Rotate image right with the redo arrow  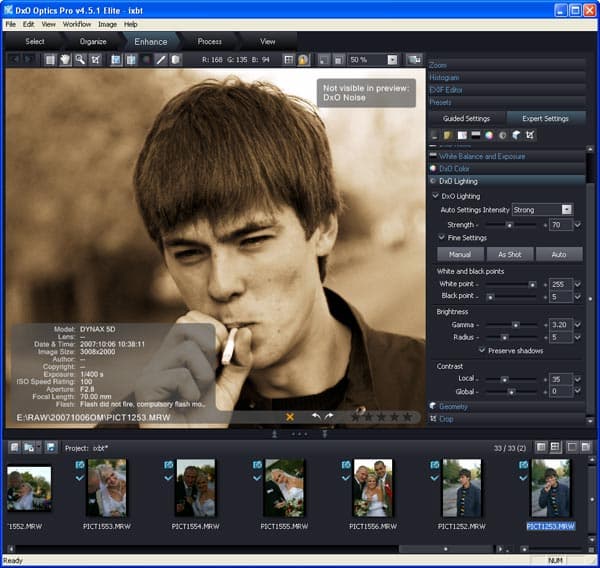coord(329,416)
